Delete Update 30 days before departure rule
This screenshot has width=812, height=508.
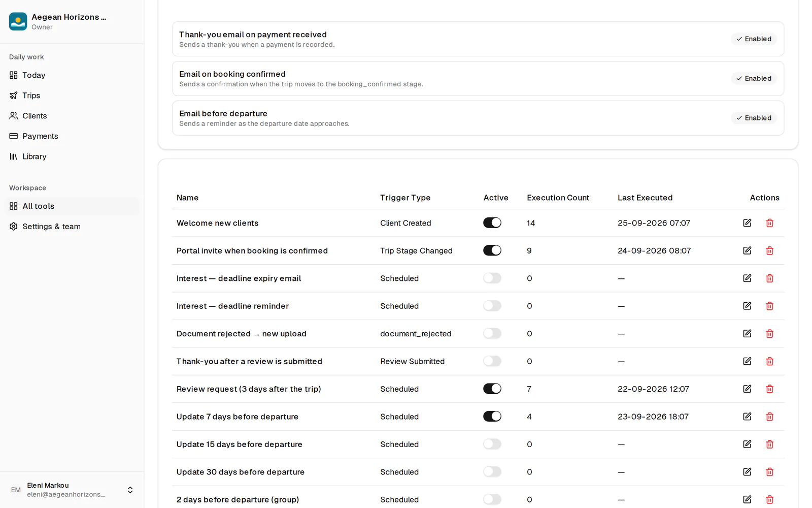point(769,472)
